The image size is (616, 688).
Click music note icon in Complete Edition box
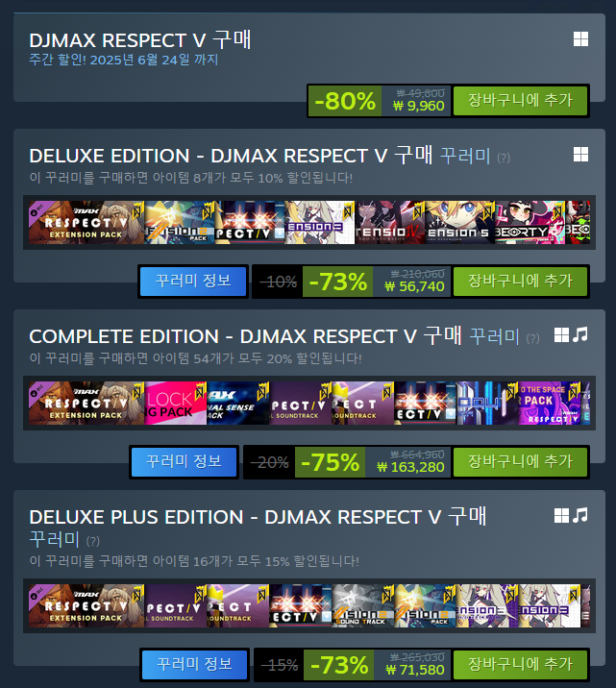pos(580,334)
